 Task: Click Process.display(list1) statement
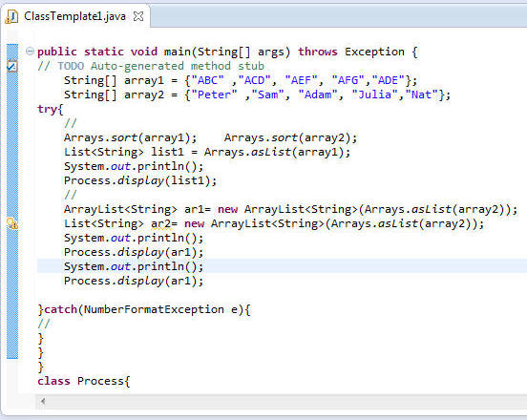click(140, 180)
